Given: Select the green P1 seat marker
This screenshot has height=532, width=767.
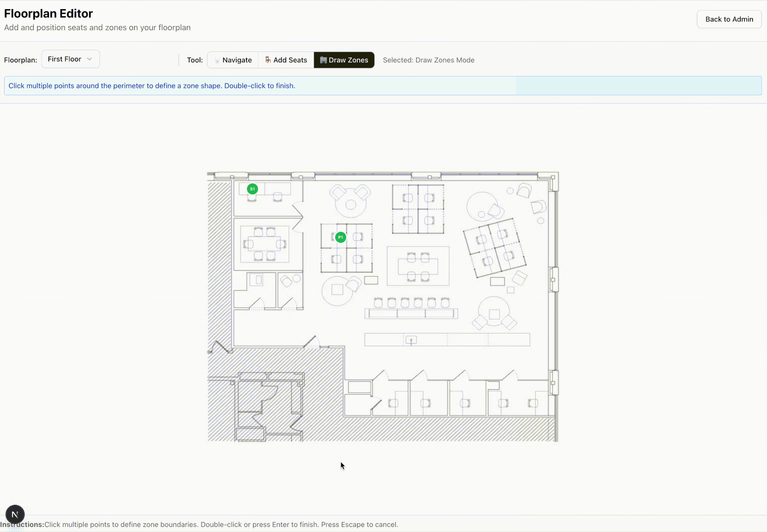Looking at the screenshot, I should [340, 237].
